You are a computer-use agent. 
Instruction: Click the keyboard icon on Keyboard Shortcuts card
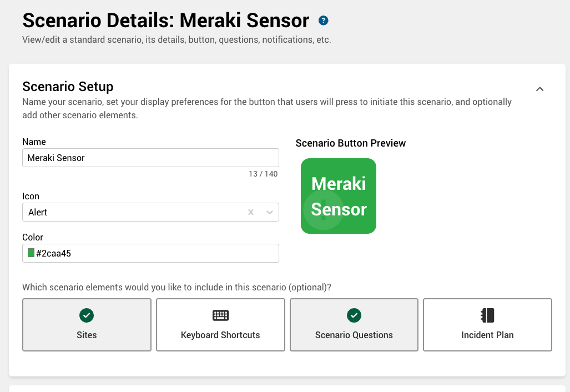point(220,315)
